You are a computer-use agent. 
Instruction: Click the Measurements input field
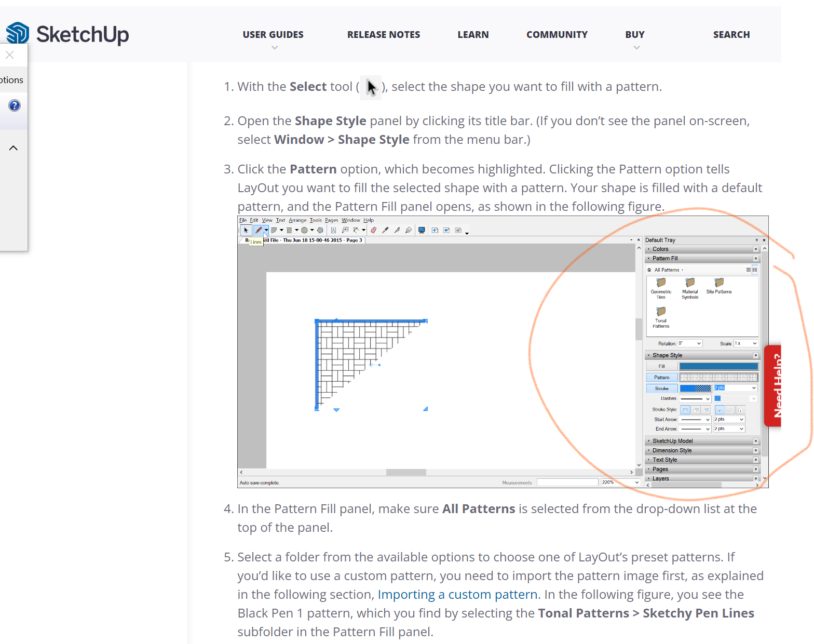(x=567, y=482)
